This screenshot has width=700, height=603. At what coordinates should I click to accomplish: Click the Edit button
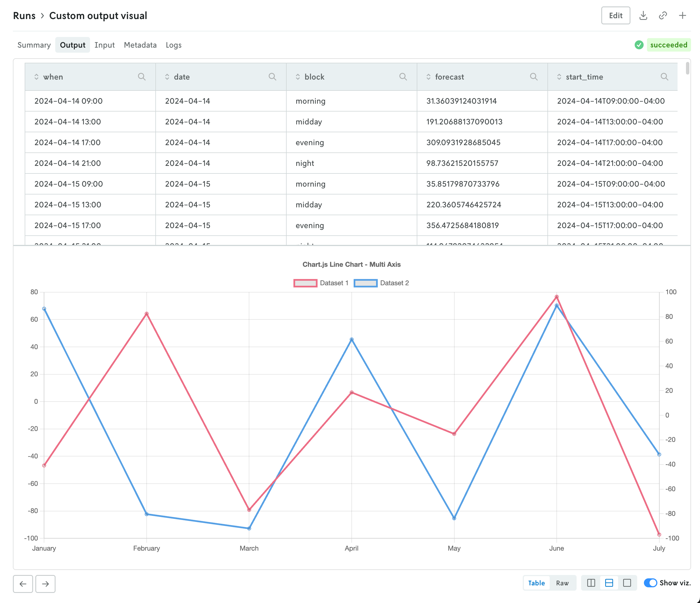click(x=616, y=15)
